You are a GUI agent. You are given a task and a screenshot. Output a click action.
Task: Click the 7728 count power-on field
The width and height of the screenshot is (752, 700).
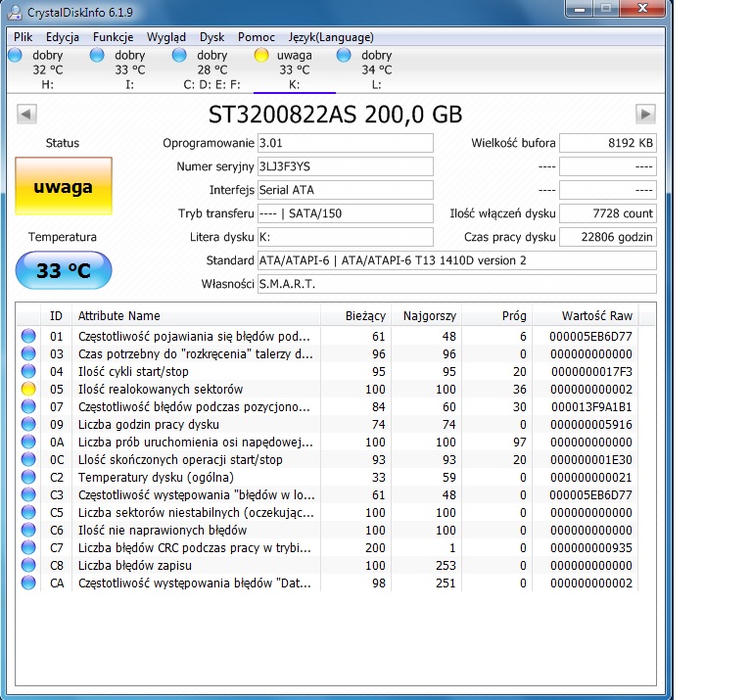[x=608, y=213]
